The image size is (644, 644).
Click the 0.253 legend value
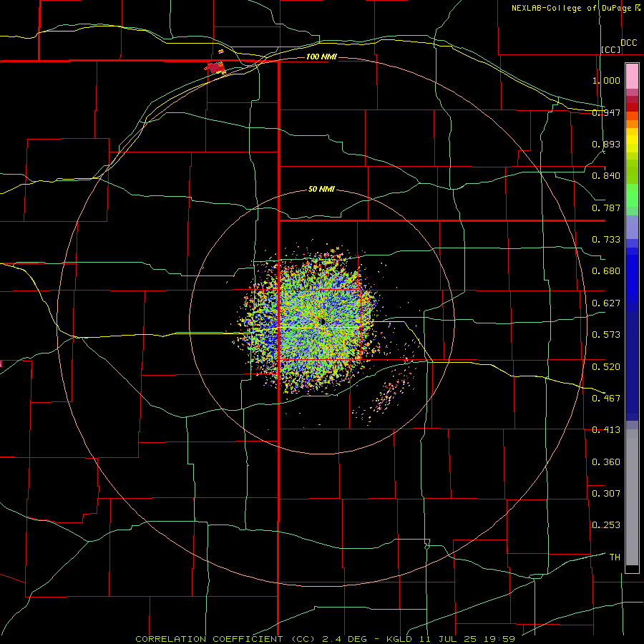606,525
